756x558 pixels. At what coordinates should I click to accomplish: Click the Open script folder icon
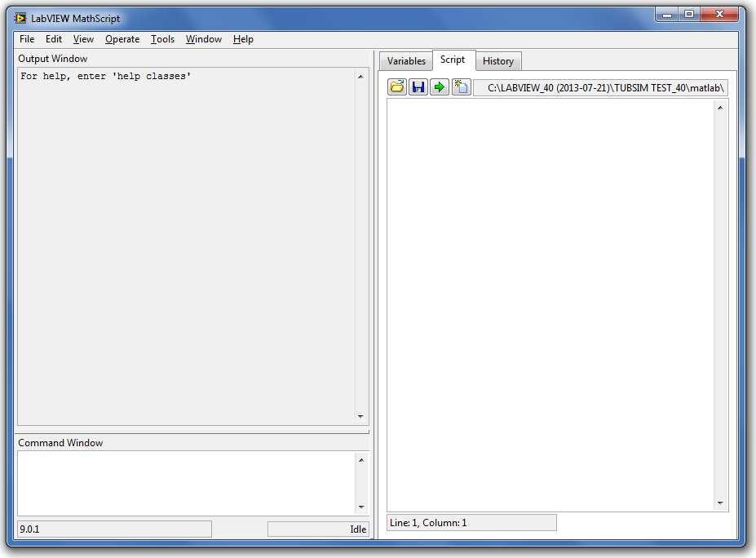click(397, 87)
